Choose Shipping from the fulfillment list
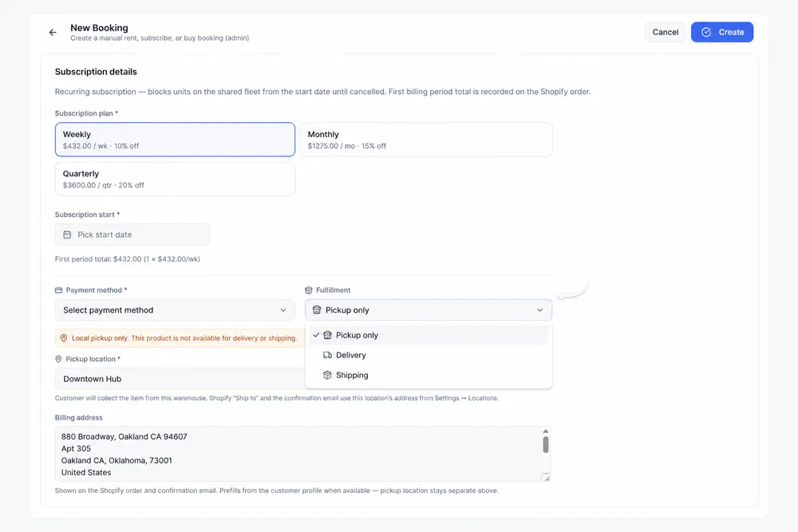The width and height of the screenshot is (798, 532). pos(429,375)
